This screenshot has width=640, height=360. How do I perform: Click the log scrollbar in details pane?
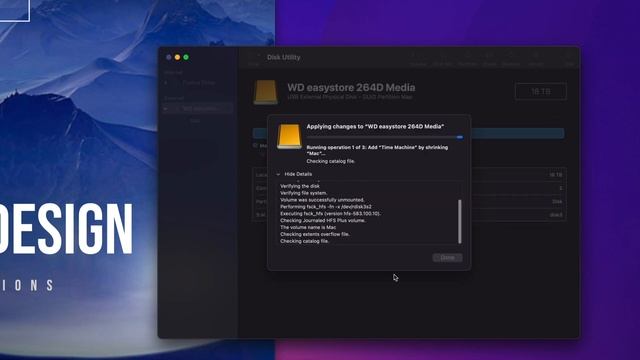[x=460, y=222]
